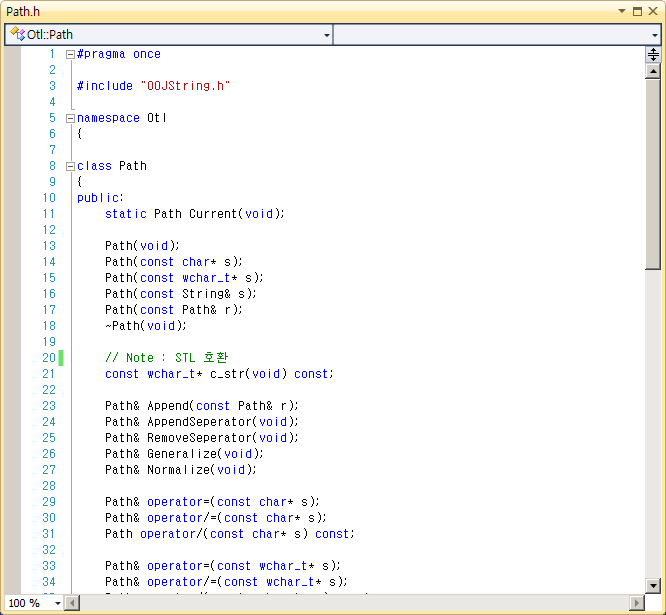Click the green change marker beside line 20
The width and height of the screenshot is (666, 615).
coord(61,358)
